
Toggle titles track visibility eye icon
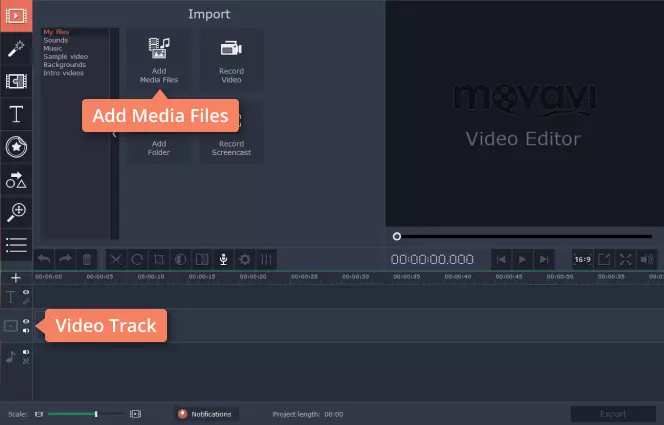[x=26, y=292]
